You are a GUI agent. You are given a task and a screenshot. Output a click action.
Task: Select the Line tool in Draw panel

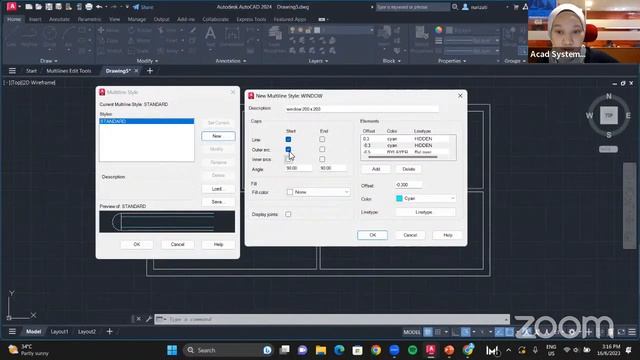coord(11,37)
